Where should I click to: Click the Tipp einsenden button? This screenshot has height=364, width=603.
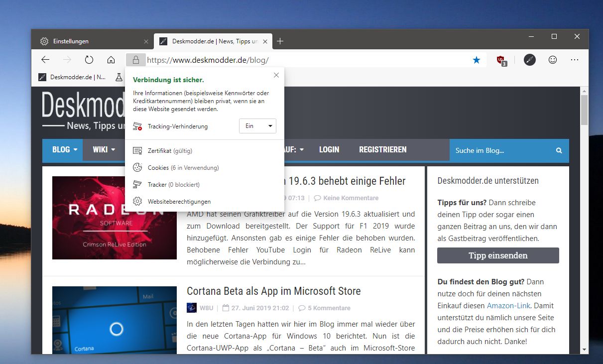tap(498, 255)
